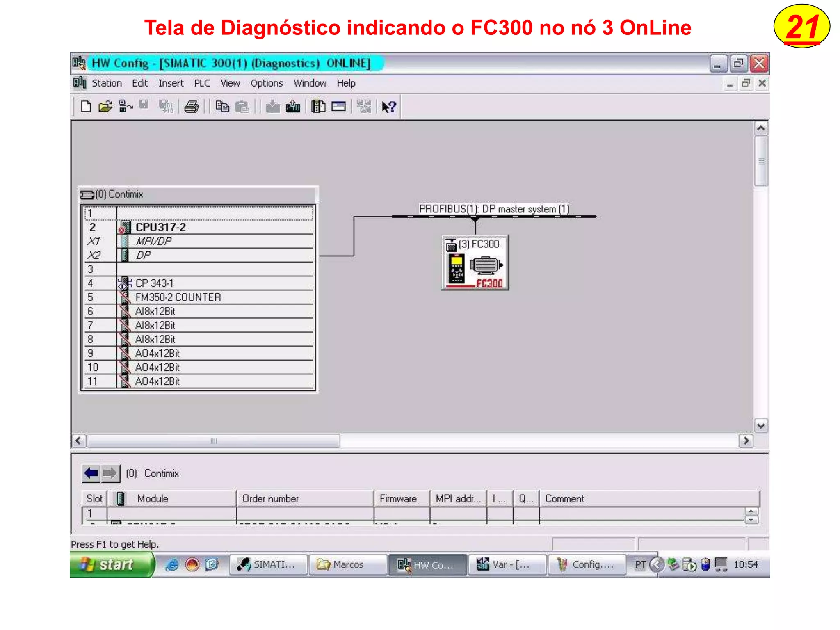The height and width of the screenshot is (630, 840).
Task: Click the PT language indicator in tray
Action: (x=640, y=565)
